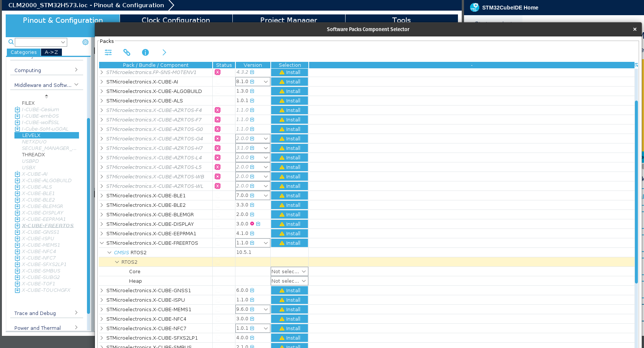Click the right-arrow details icon in Packs toolbar
This screenshot has height=348, width=644.
164,52
